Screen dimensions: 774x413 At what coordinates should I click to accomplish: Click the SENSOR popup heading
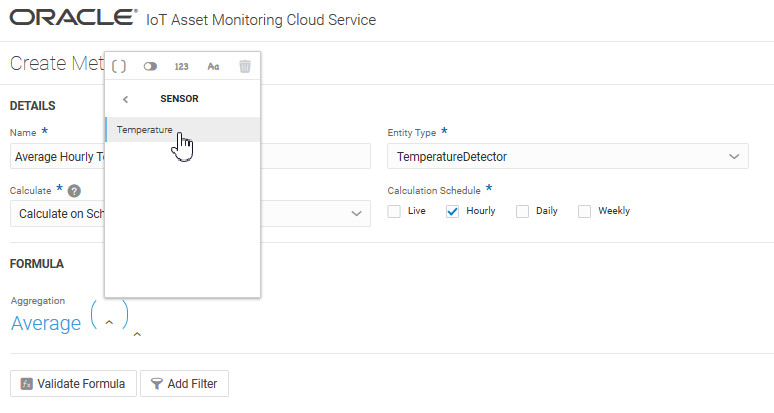point(179,99)
